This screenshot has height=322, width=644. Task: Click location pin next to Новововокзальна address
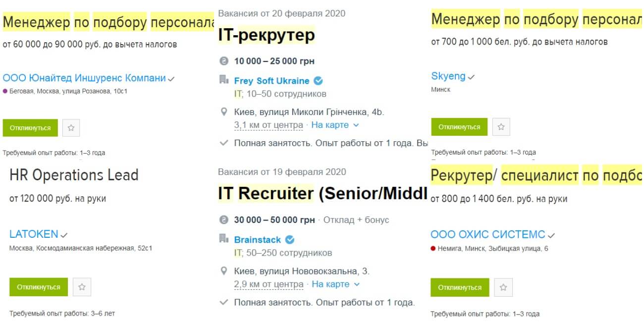click(x=224, y=271)
